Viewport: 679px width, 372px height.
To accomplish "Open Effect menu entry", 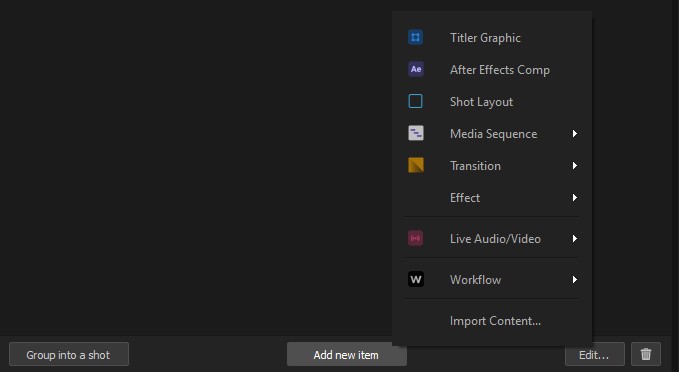I will [x=492, y=198].
